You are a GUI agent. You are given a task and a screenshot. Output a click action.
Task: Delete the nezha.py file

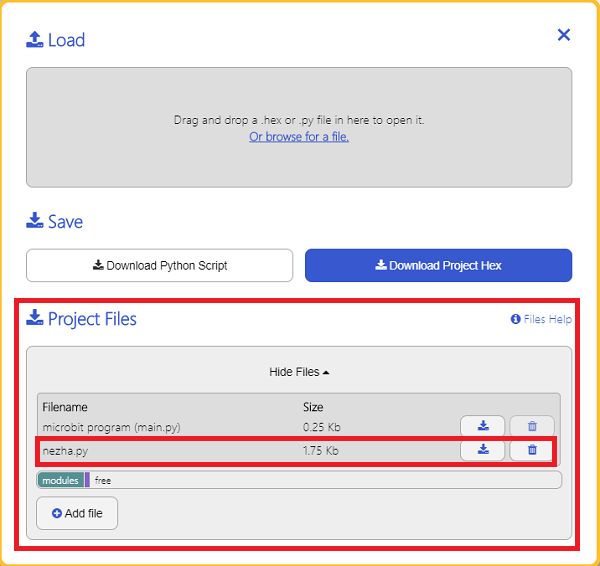pos(532,450)
